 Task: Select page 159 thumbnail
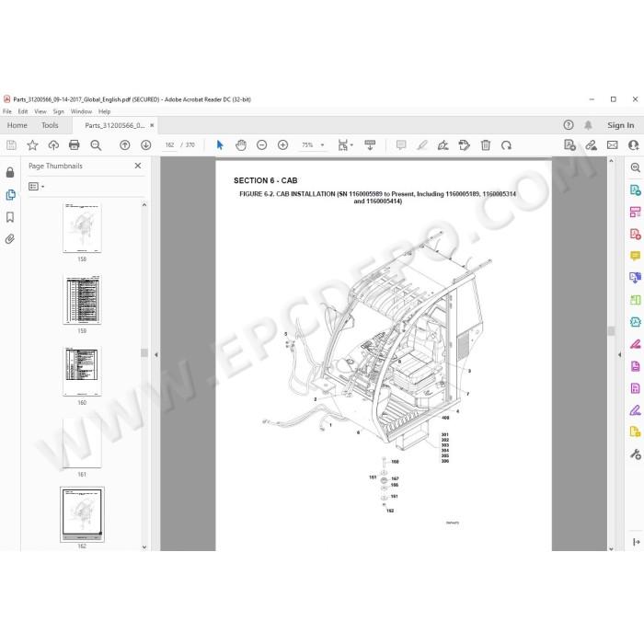(82, 300)
